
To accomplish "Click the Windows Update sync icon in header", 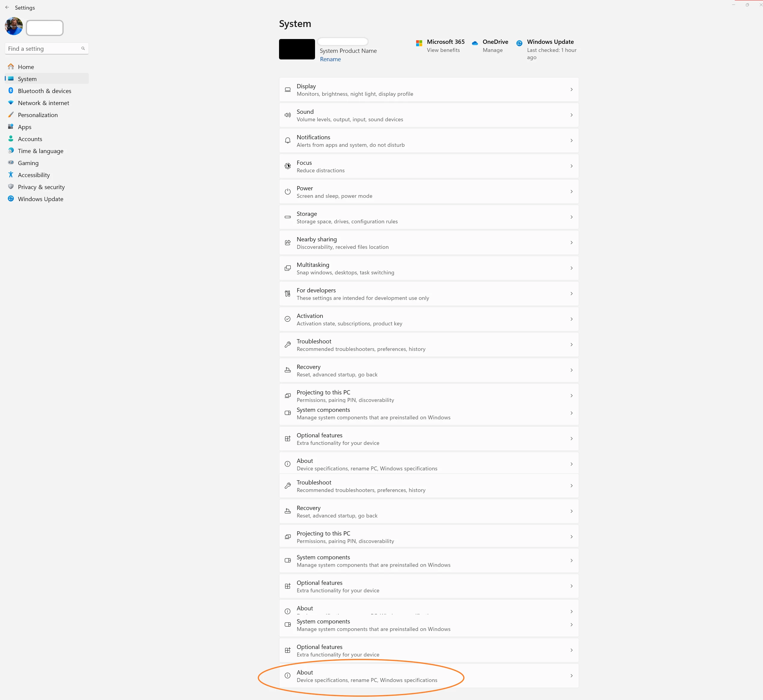I will [519, 43].
